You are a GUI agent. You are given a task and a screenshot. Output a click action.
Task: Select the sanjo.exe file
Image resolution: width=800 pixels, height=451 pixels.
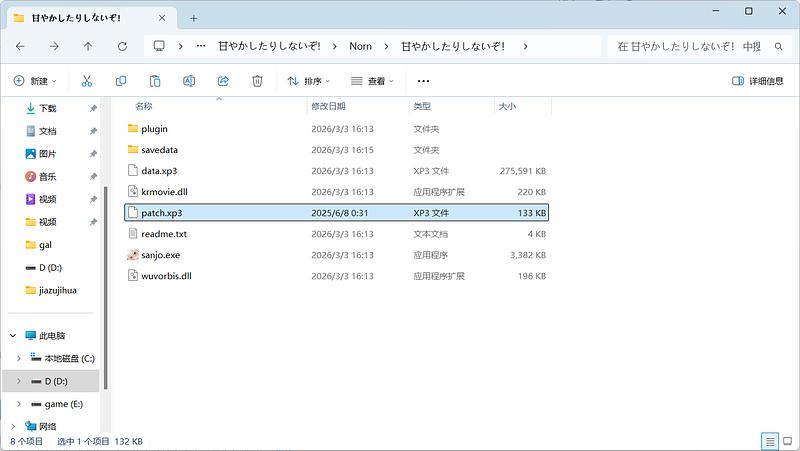(160, 255)
